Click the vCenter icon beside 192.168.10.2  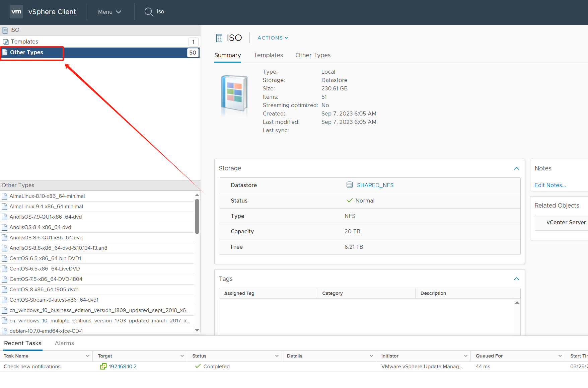tap(103, 366)
